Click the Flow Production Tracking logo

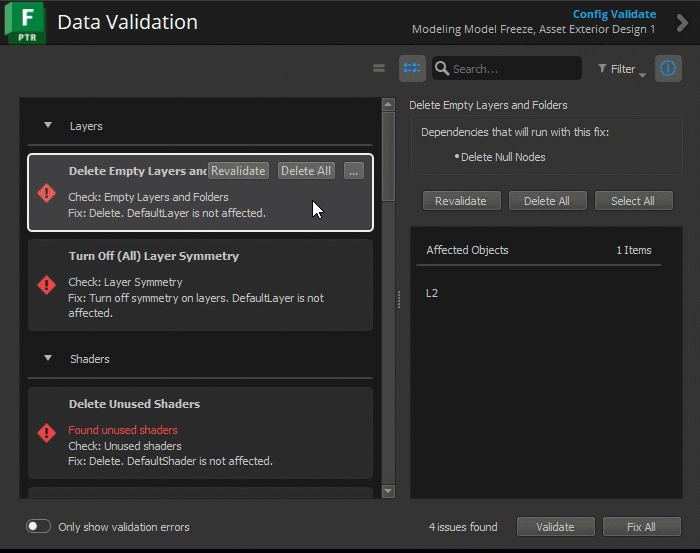27,23
